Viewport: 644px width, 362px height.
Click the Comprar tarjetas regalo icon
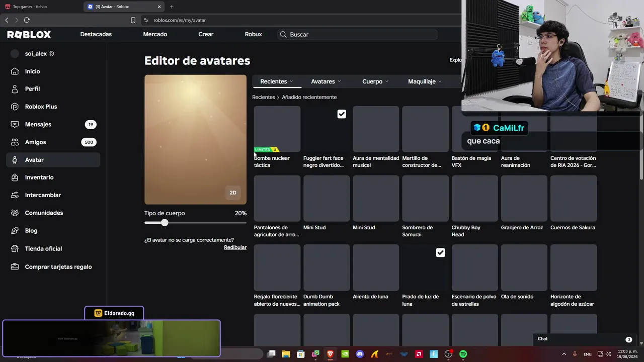[x=15, y=267]
